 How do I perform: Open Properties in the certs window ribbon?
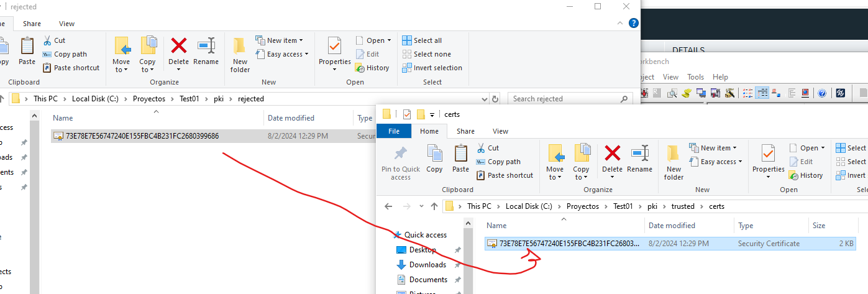769,162
